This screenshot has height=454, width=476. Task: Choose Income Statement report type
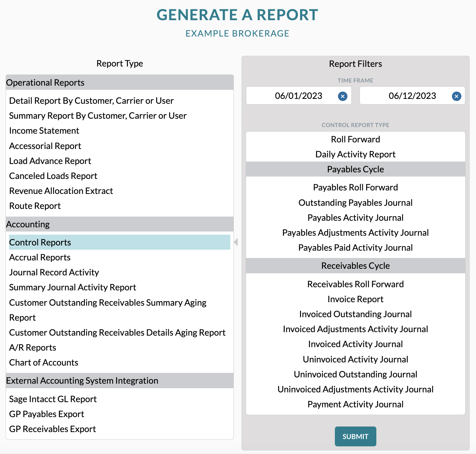click(44, 131)
